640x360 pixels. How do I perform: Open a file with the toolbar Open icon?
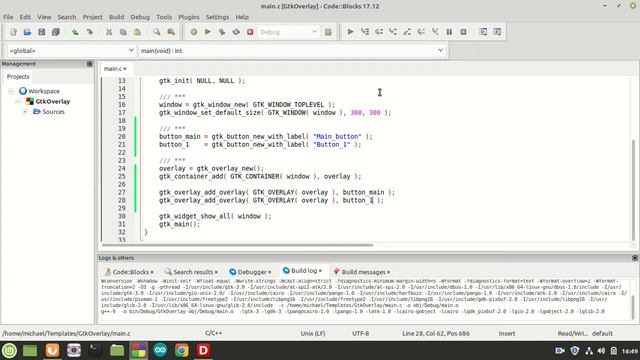pyautogui.click(x=27, y=32)
